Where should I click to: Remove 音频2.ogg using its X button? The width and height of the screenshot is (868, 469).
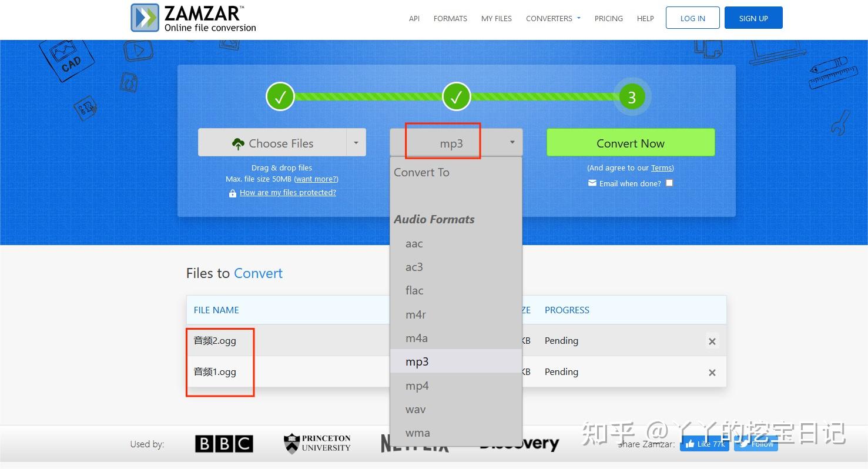coord(712,341)
